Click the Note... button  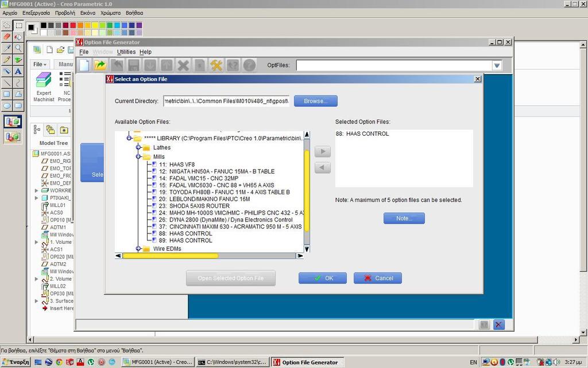[404, 218]
